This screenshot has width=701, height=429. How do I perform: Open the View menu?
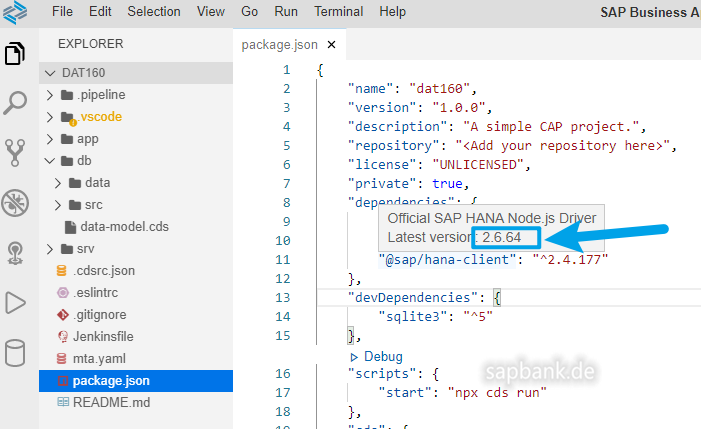211,11
